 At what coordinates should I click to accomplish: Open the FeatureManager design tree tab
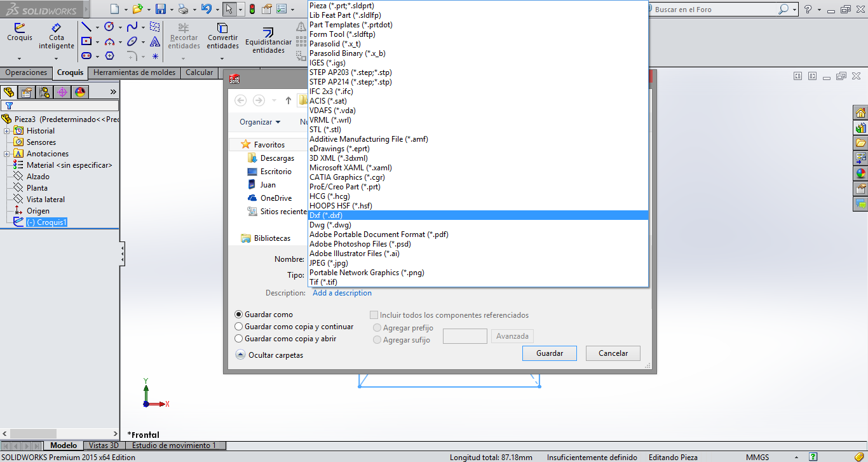pyautogui.click(x=9, y=92)
